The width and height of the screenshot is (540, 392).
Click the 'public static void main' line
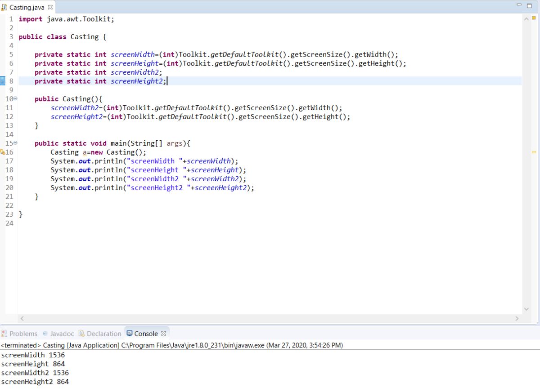(x=113, y=143)
